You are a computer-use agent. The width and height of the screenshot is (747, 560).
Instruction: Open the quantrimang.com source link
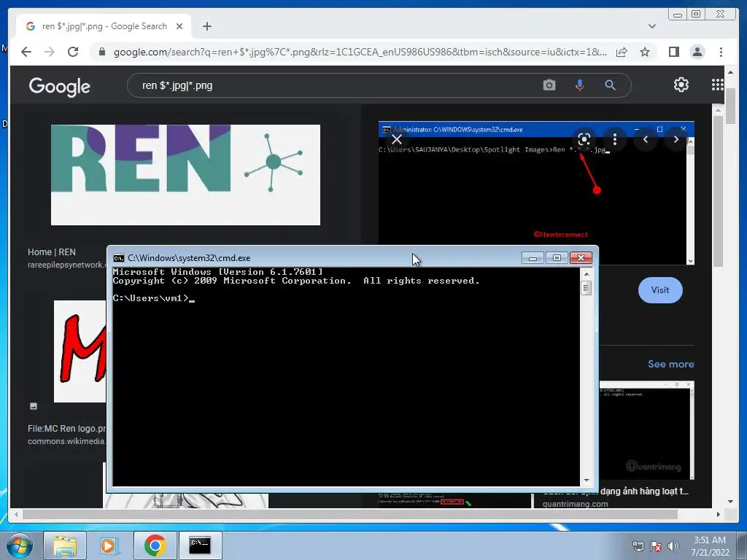(x=575, y=503)
